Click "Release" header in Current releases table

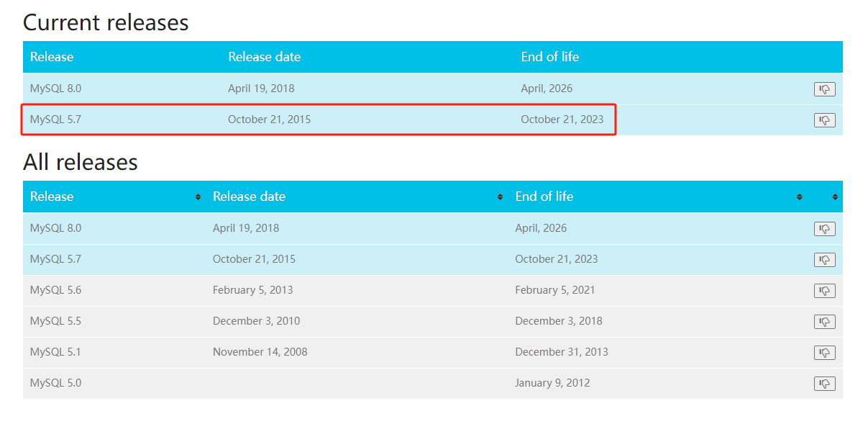pos(52,57)
